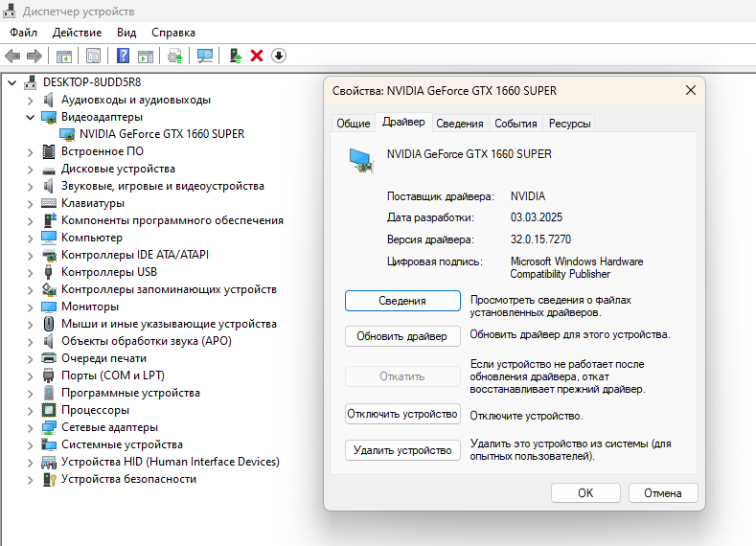Click the Update driver toolbar icon
The width and height of the screenshot is (756, 546).
pos(175,56)
